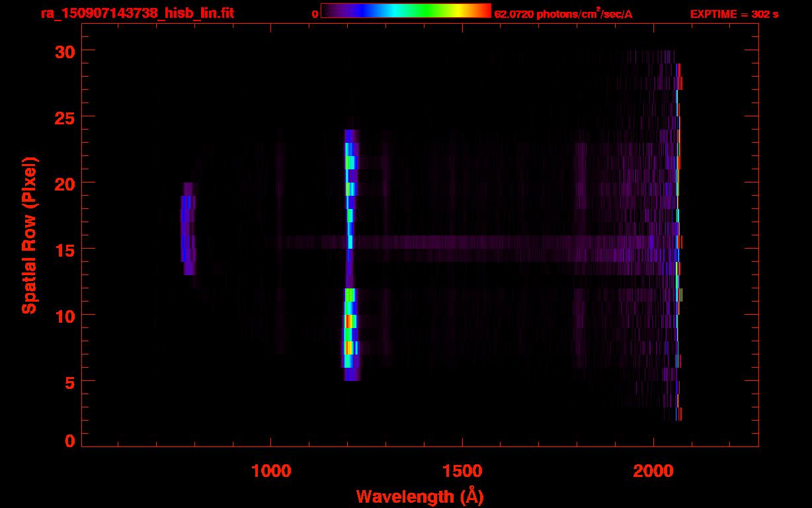Click the EXPTIME = 302 s text
Viewport: 812px width, 508px height.
click(x=734, y=14)
